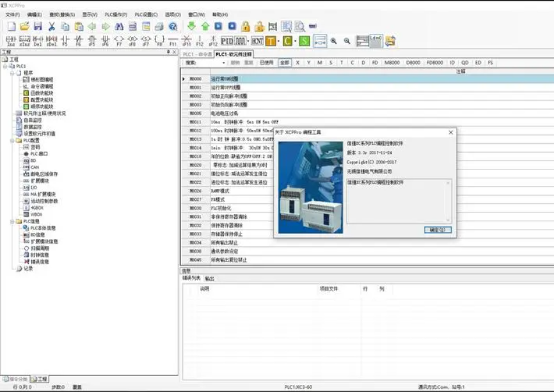
Task: Click the printer icon
Action: click(159, 26)
